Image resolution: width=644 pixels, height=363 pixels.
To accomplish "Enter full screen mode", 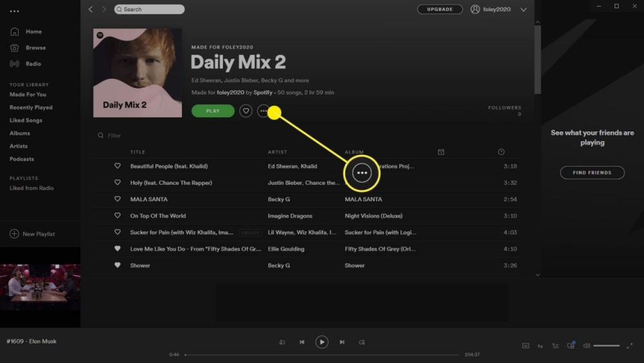I will point(629,346).
